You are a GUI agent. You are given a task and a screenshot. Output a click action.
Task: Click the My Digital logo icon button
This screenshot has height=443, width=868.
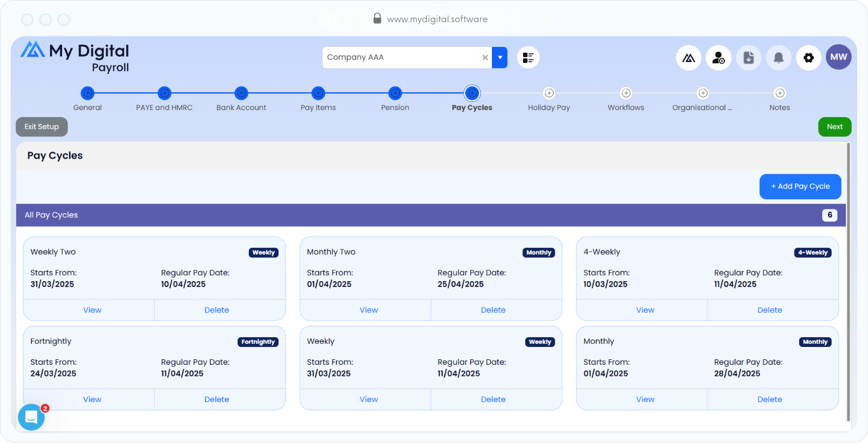[688, 58]
